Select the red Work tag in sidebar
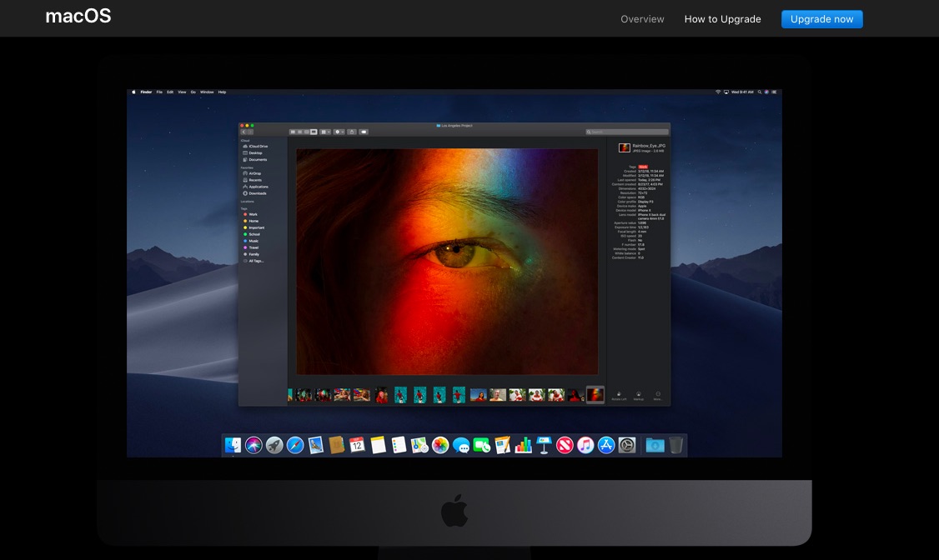 tap(252, 214)
